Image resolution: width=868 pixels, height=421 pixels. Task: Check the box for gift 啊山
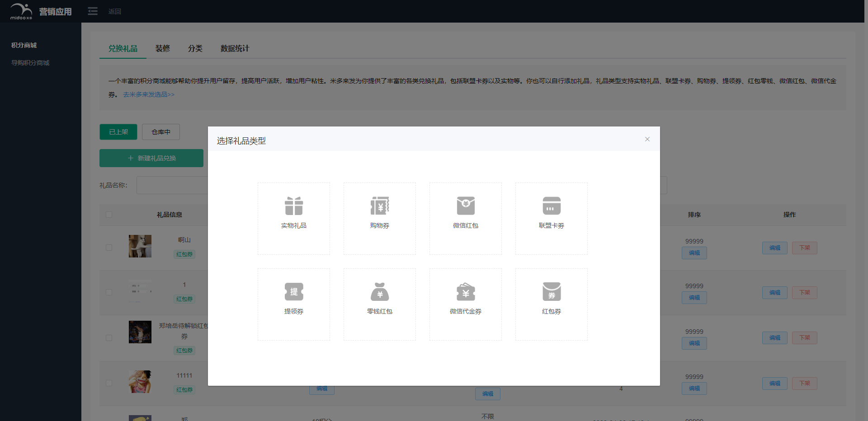[x=109, y=248]
